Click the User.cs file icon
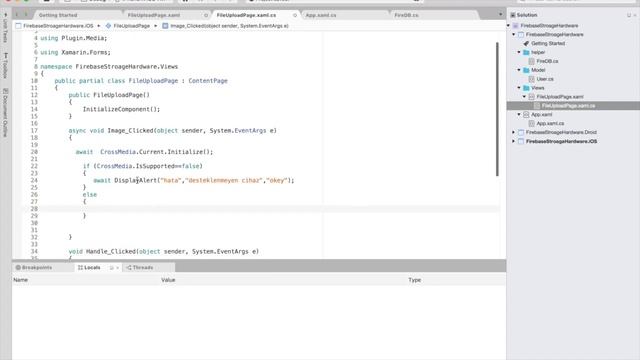This screenshot has height=360, width=640. [531, 79]
